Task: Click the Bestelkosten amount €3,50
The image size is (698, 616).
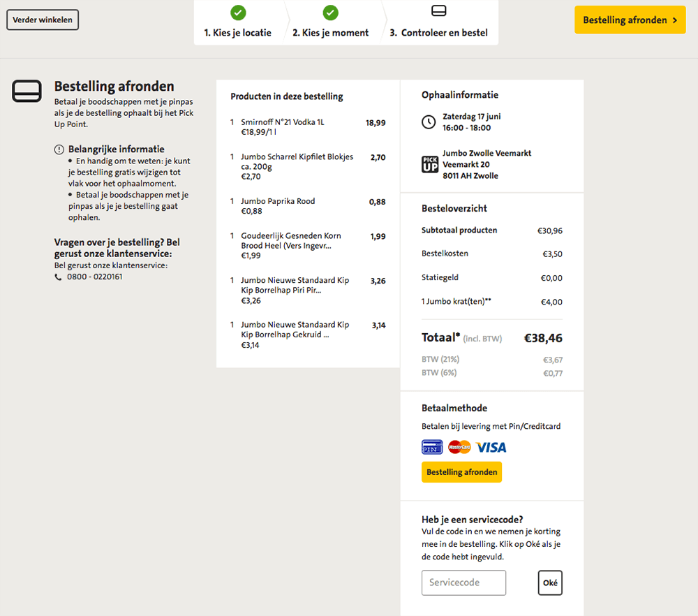Action: click(x=552, y=254)
